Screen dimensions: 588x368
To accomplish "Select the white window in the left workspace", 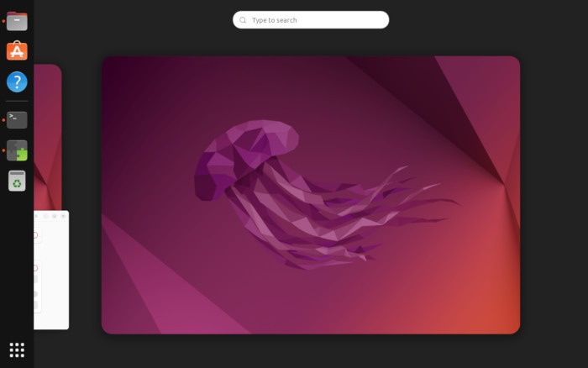I will point(51,270).
